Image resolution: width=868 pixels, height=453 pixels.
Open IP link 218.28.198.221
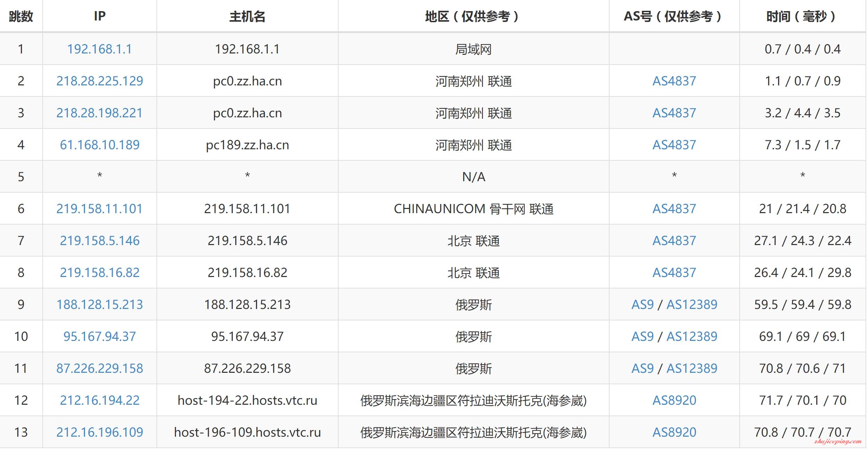100,113
